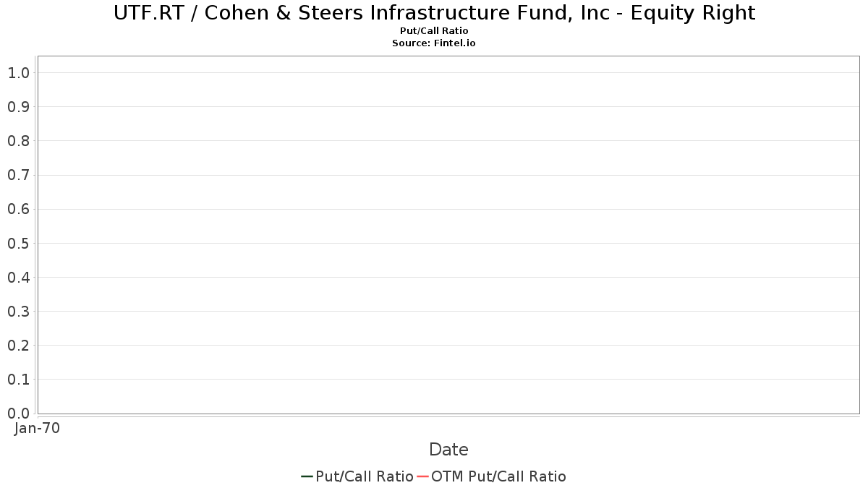This screenshot has height=488, width=868.
Task: Select the 0.7 y-axis label
Action: (x=18, y=175)
